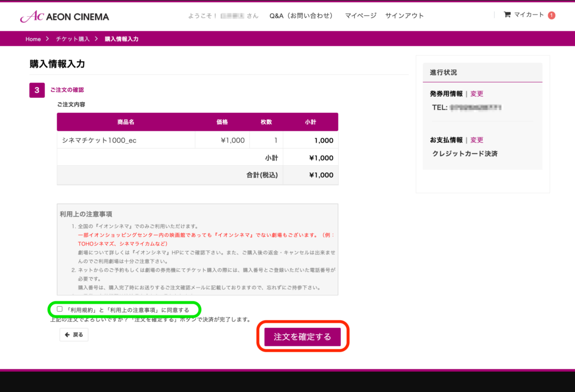The height and width of the screenshot is (392, 575).
Task: Click the 枚数 column header
Action: pyautogui.click(x=266, y=122)
